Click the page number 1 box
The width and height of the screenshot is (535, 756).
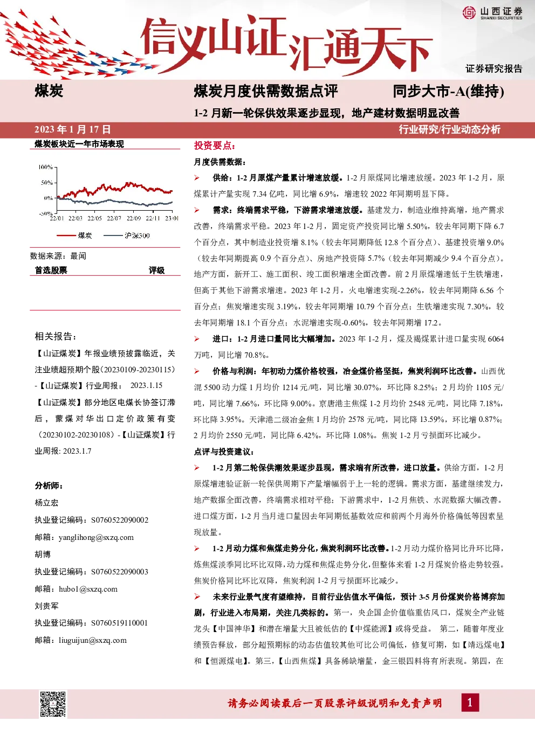coord(470,702)
